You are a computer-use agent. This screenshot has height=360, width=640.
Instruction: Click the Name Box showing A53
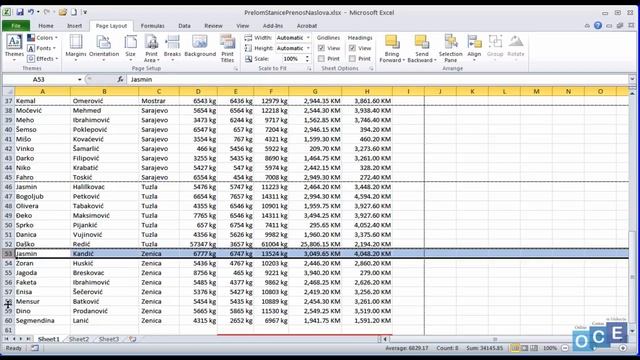(x=39, y=79)
